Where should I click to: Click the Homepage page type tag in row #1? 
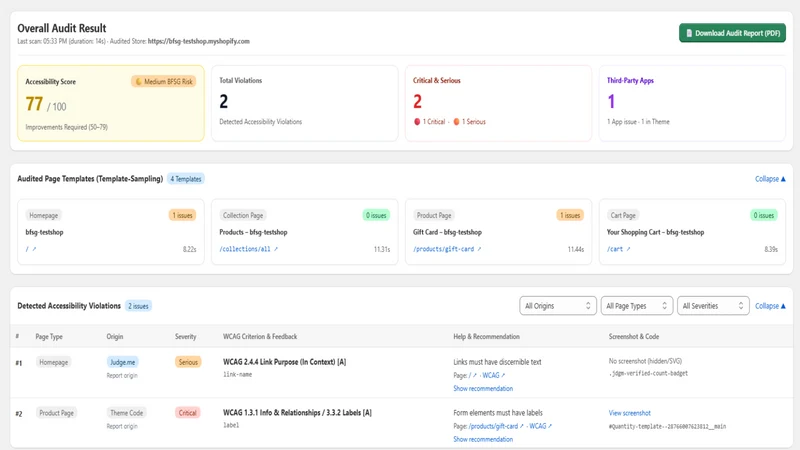pyautogui.click(x=54, y=362)
